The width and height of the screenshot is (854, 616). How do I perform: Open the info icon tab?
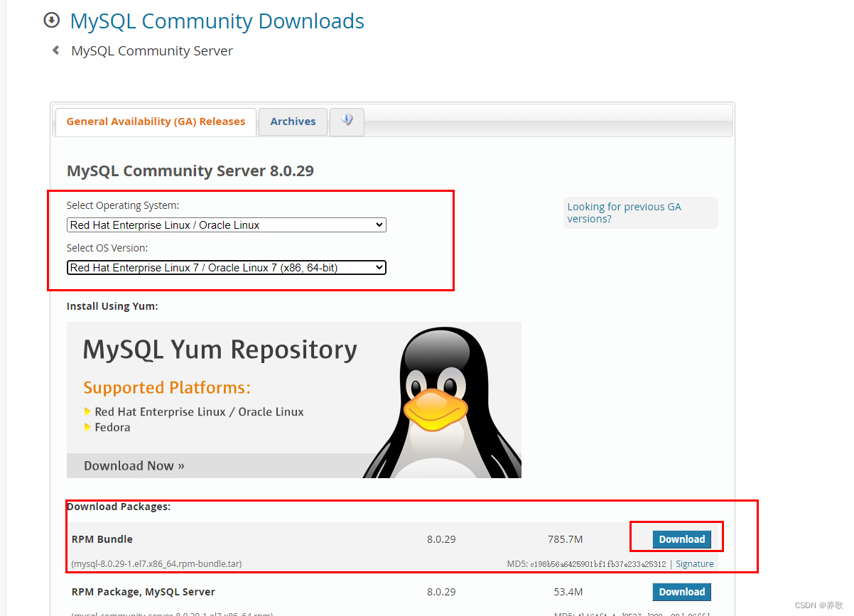[347, 121]
